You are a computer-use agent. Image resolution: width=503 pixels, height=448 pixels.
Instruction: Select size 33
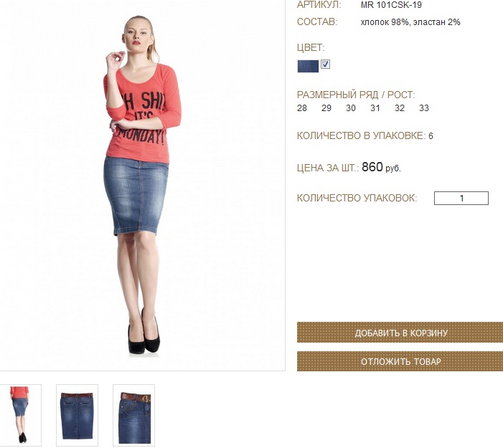coord(424,108)
